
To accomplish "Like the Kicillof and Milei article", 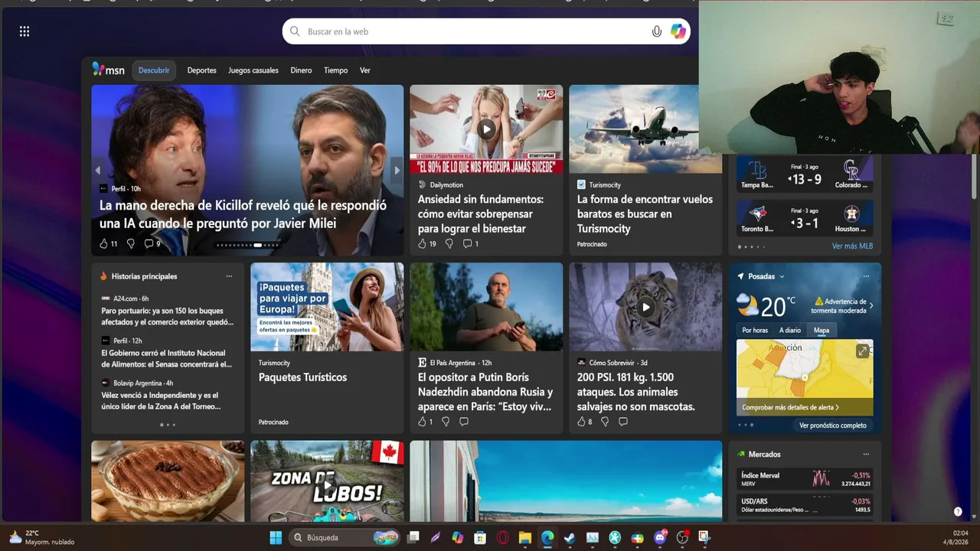I will 104,243.
